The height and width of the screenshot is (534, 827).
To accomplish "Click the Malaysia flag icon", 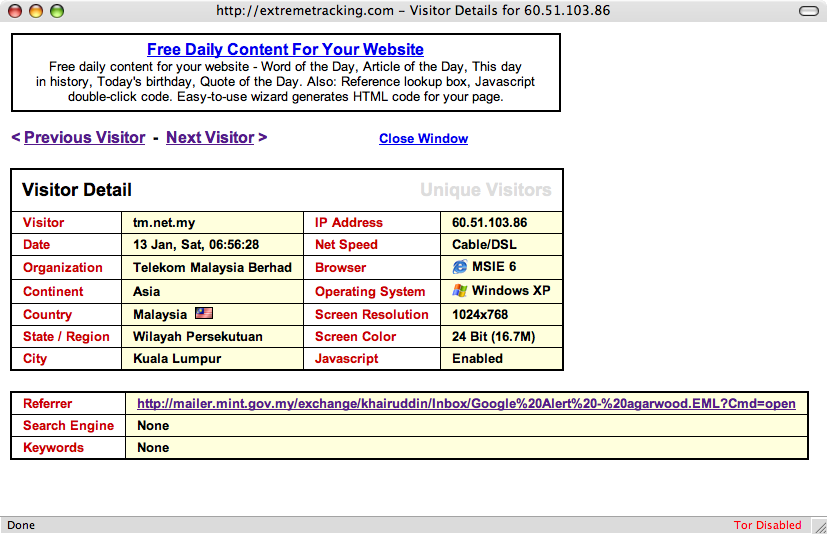I will click(204, 313).
